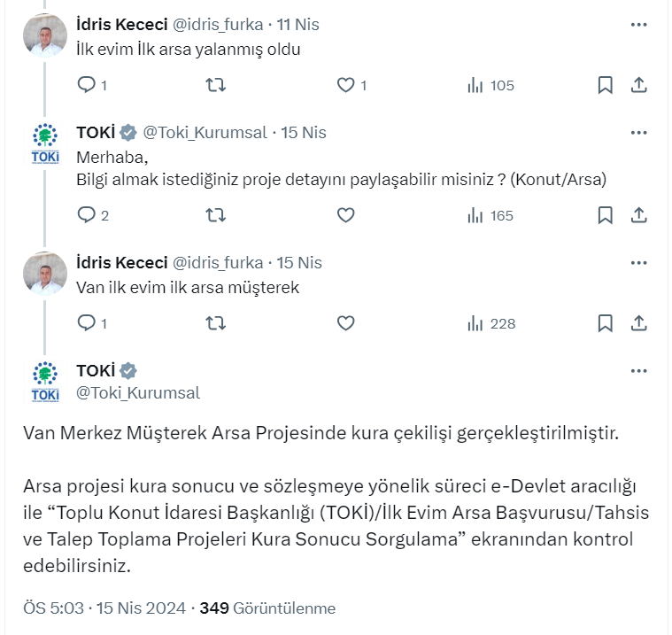Click the '15 Nis' timestamp on TOKİ reply
This screenshot has height=635, width=672.
click(304, 133)
